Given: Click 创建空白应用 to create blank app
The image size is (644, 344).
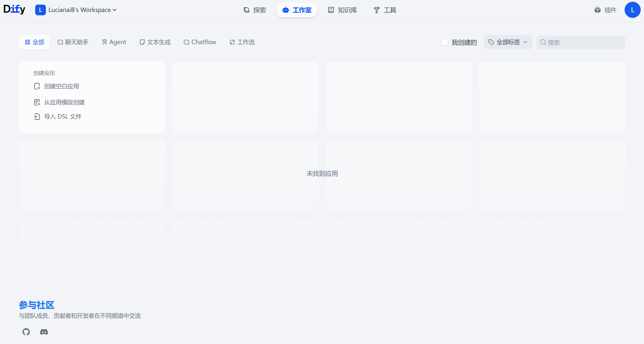Looking at the screenshot, I should point(61,86).
